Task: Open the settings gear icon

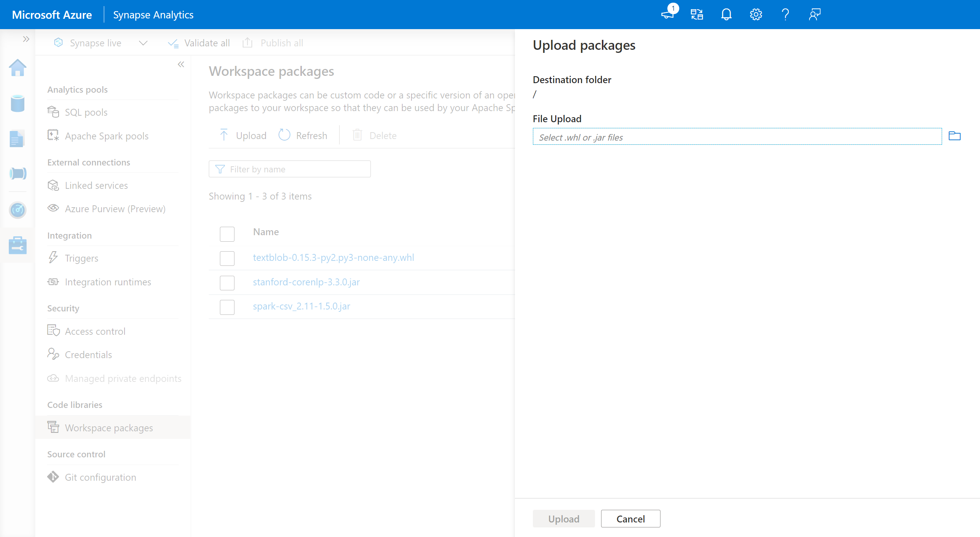Action: tap(755, 15)
